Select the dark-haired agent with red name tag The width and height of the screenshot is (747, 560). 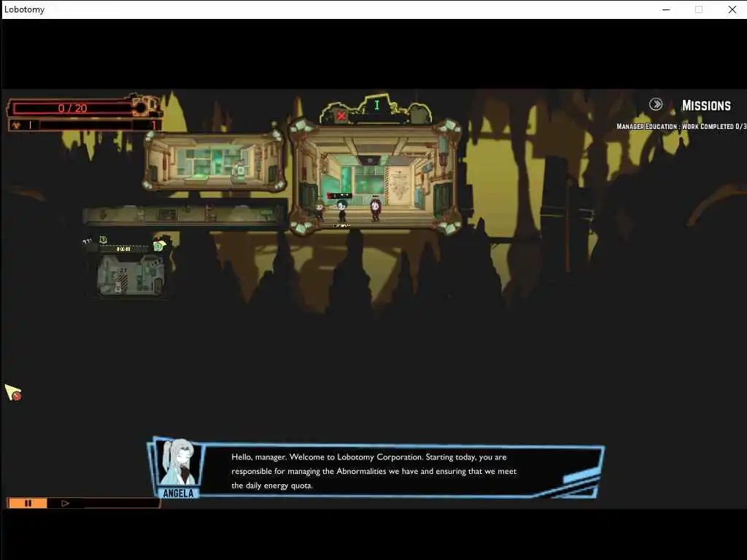pyautogui.click(x=341, y=211)
